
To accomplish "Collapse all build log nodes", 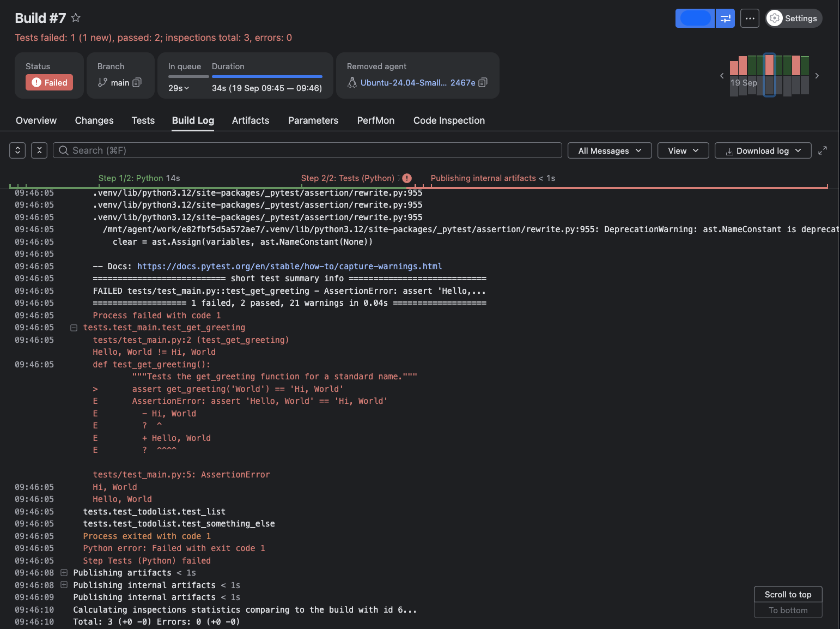I will [39, 150].
